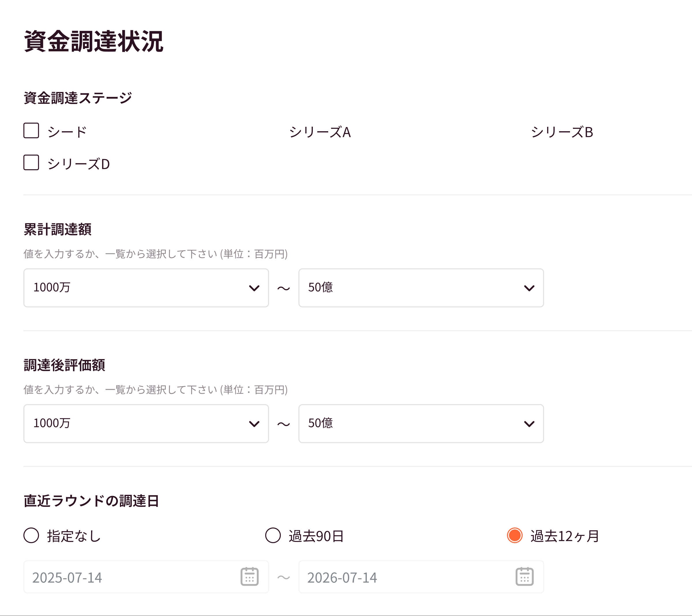The image size is (692, 616).
Task: Select the 指定なし radio button
Action: pos(31,536)
